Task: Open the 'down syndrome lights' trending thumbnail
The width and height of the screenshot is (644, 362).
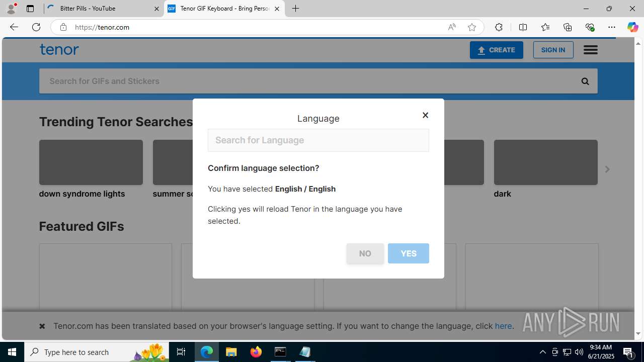Action: pos(91,162)
